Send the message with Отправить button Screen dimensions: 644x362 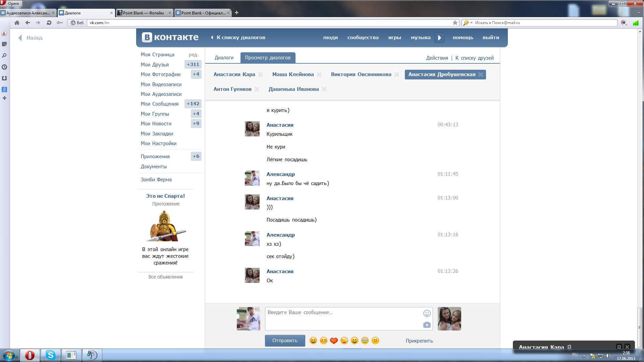tap(285, 341)
